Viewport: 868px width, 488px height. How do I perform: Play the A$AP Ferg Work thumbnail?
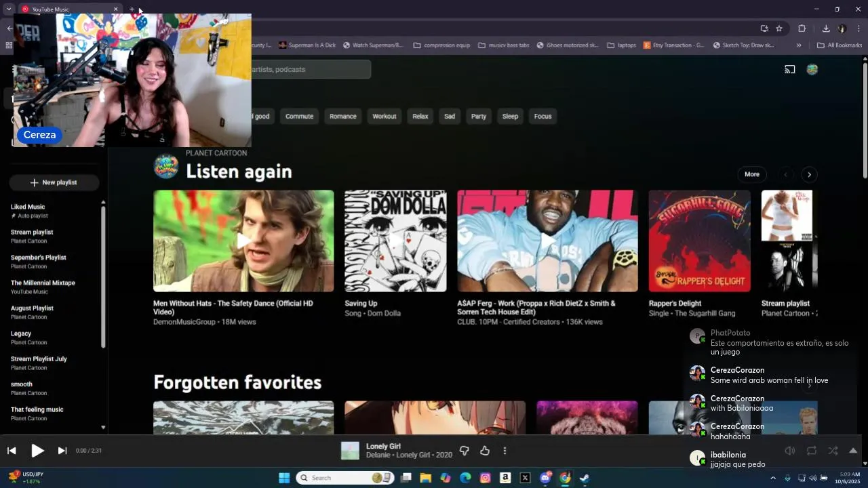(547, 241)
